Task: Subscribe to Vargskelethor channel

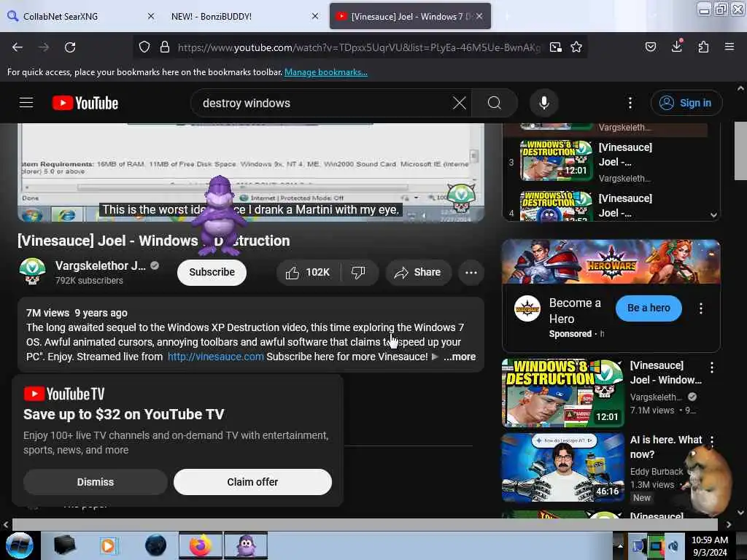Action: coord(212,273)
